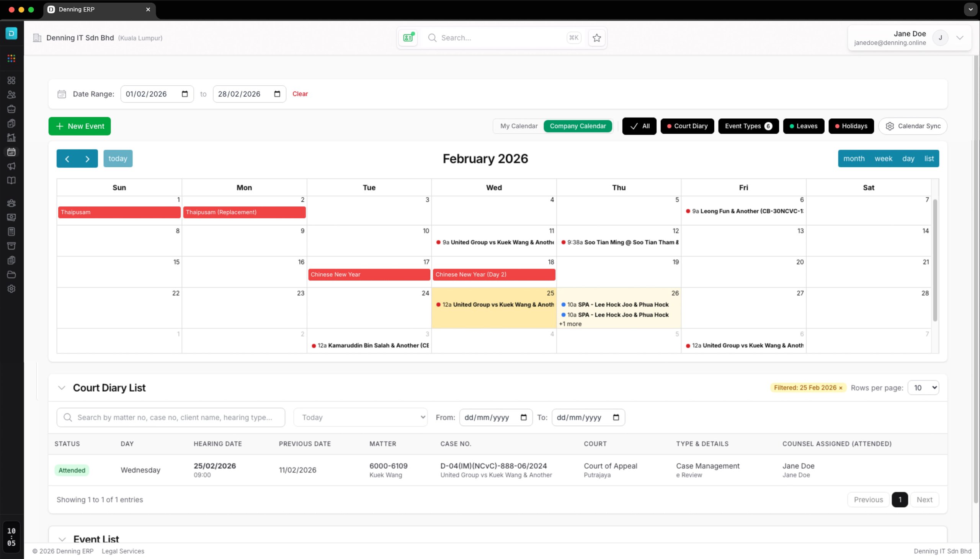Switch to My Calendar tab
Image resolution: width=980 pixels, height=559 pixels.
519,126
